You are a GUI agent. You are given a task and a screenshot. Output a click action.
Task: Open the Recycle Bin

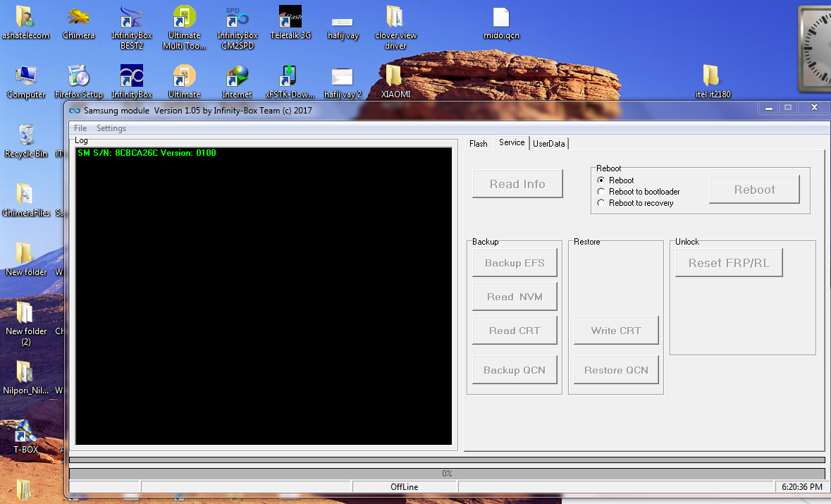point(26,141)
